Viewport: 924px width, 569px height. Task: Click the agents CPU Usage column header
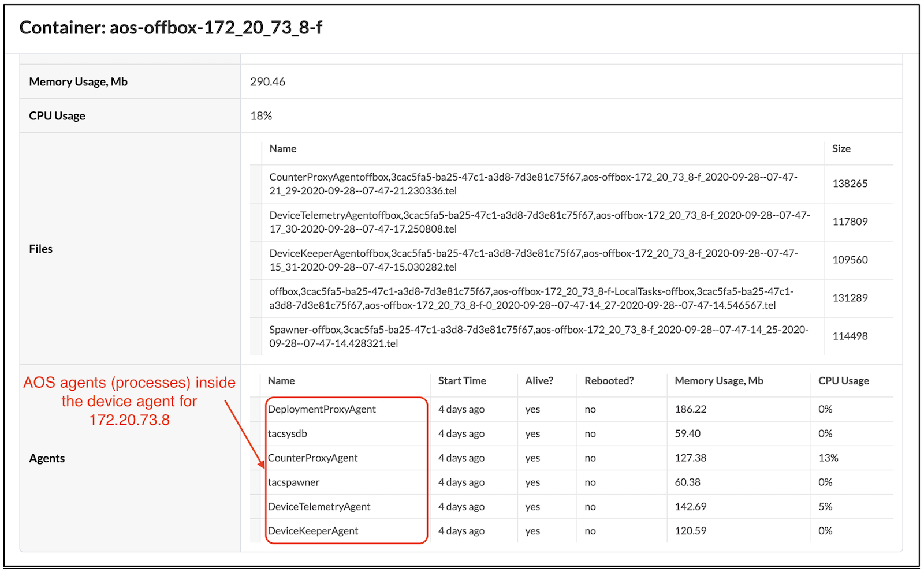[843, 380]
